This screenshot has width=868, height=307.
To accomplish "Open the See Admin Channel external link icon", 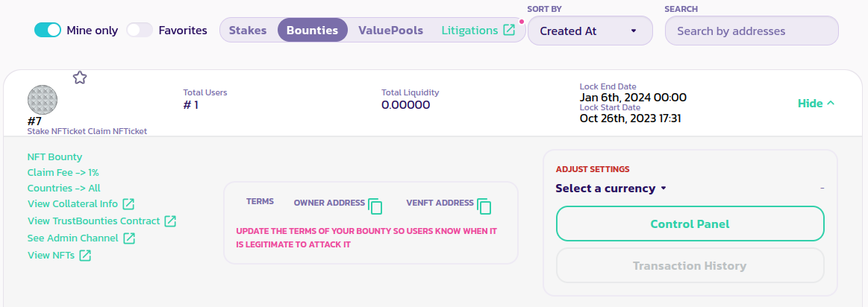I will click(129, 238).
